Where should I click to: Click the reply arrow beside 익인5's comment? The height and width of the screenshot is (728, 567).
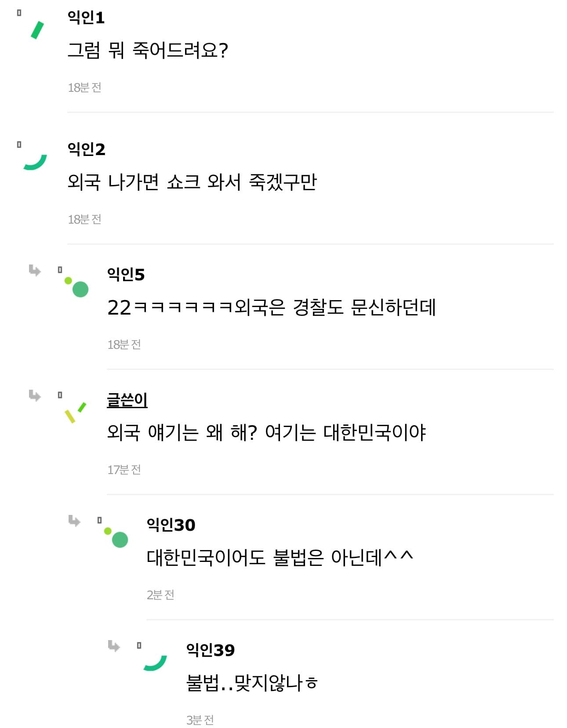[35, 270]
